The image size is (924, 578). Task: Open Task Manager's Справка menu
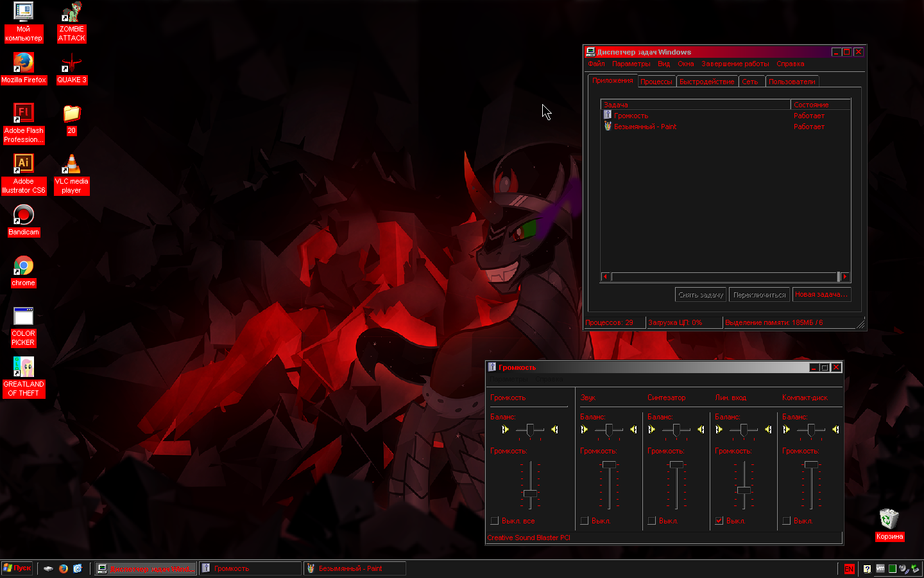(x=790, y=64)
